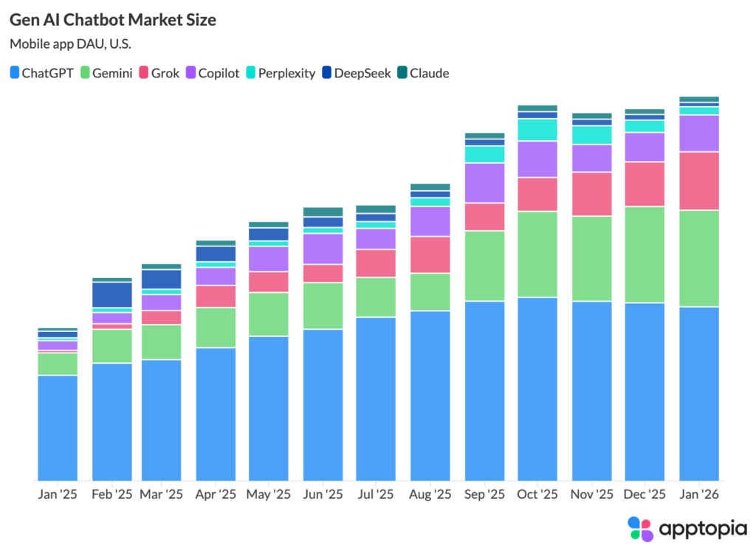This screenshot has width=756, height=554.
Task: Click the DeepSeek segment in Feb '25 bar
Action: coord(112,294)
